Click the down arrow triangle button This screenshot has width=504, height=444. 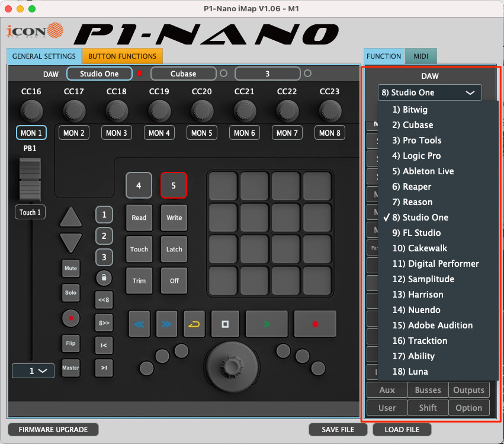(x=70, y=243)
